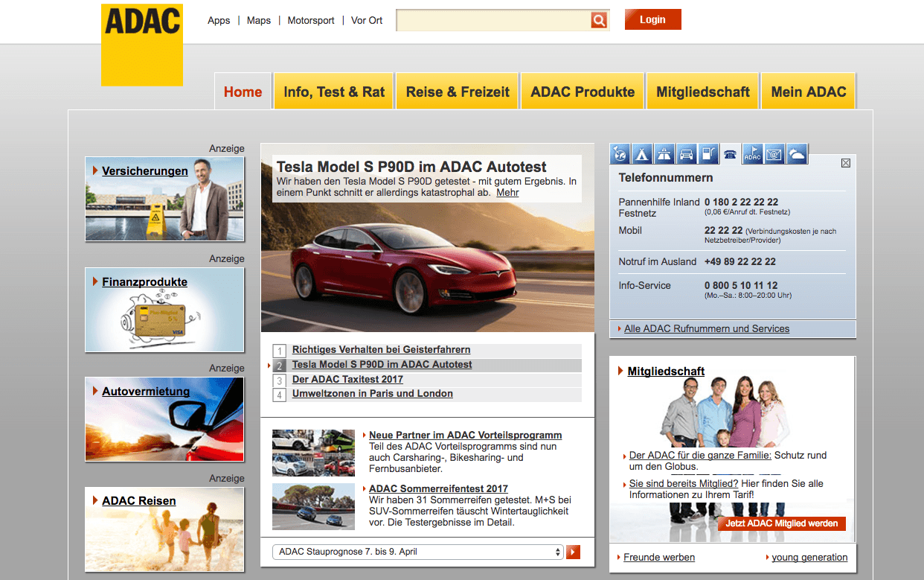Open the ADAC Reisen ad link
The height and width of the screenshot is (580, 924).
click(x=139, y=501)
